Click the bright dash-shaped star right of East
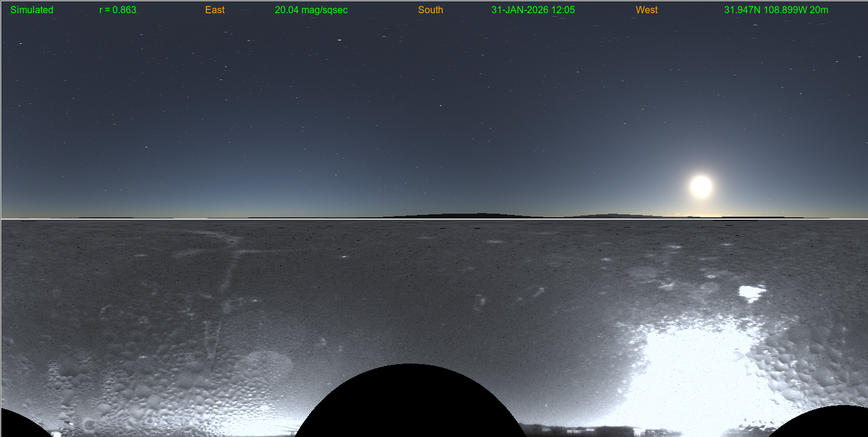This screenshot has height=437, width=868. click(339, 40)
